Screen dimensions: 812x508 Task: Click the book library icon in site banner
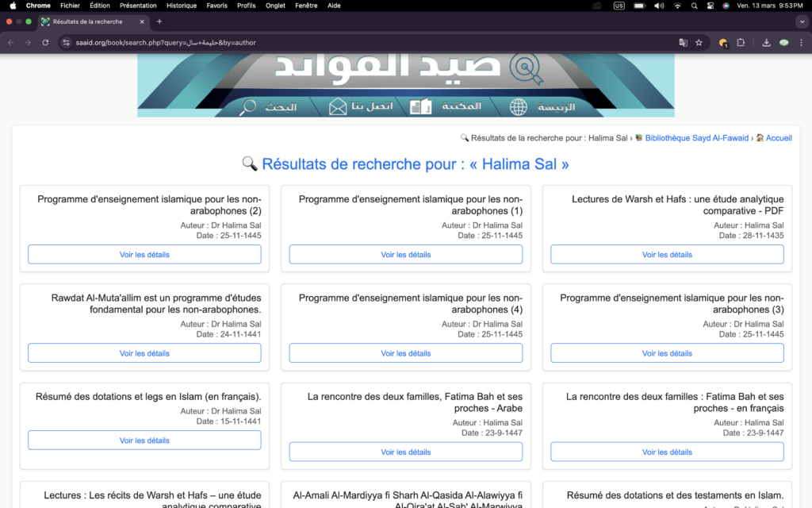coord(420,107)
